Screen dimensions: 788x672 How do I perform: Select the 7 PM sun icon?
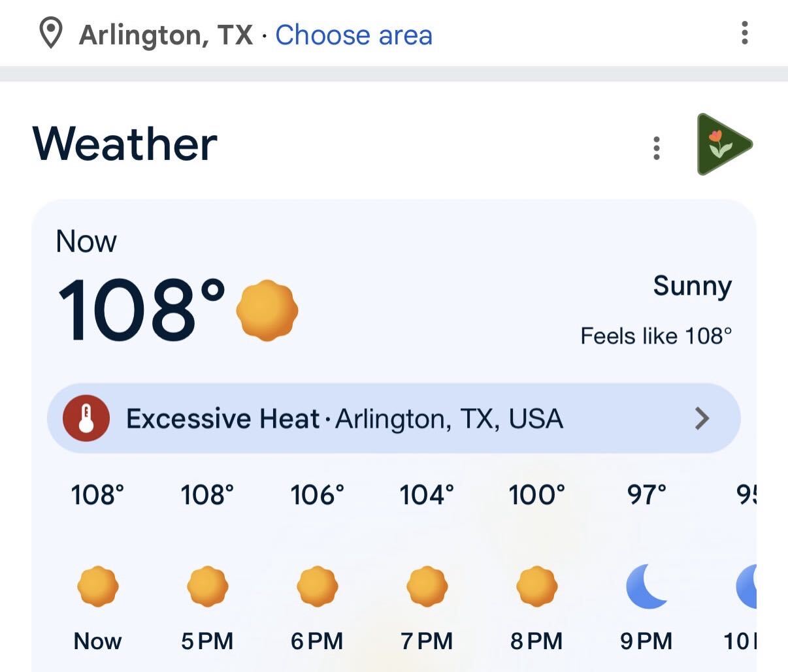pos(427,586)
